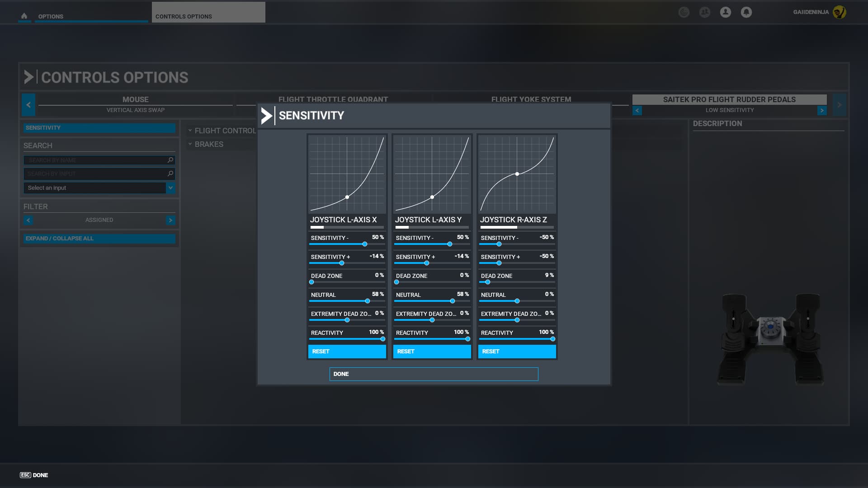Select the Saitek Pro Flight Rudder Pedals tab
This screenshot has height=488, width=868.
[x=729, y=99]
